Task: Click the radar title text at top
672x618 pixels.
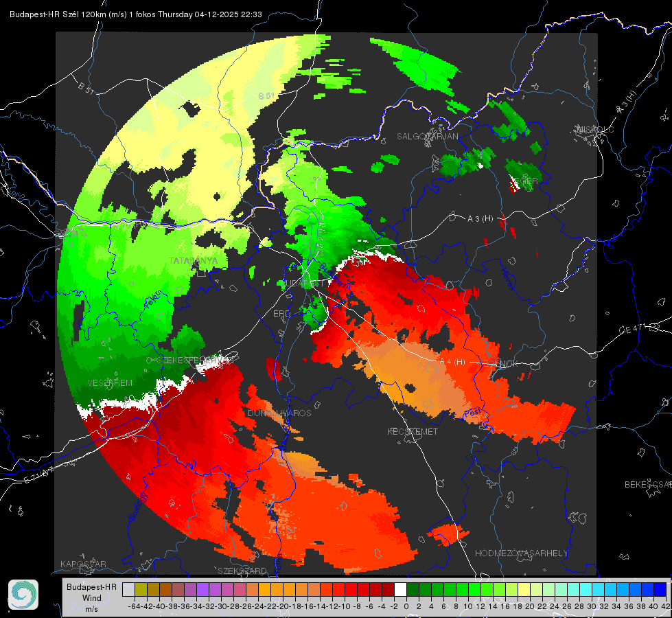Action: [136, 14]
